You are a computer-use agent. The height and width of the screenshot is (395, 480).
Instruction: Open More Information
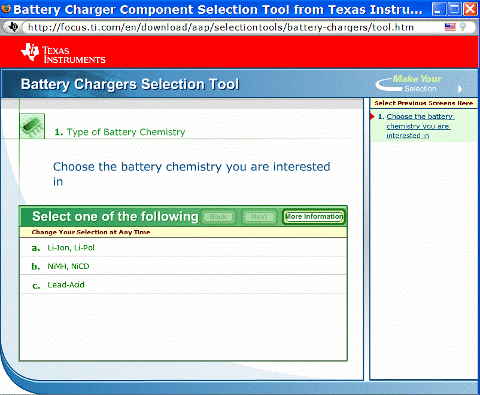314,217
